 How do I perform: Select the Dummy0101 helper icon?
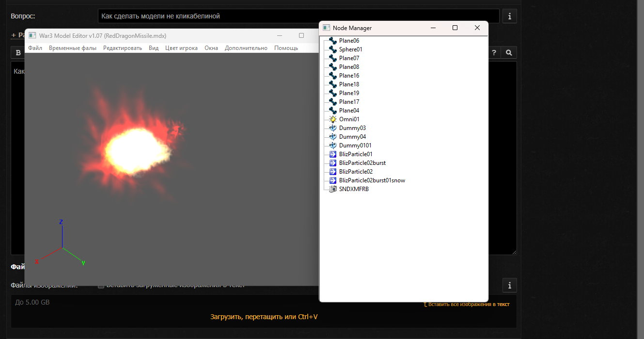pos(333,145)
